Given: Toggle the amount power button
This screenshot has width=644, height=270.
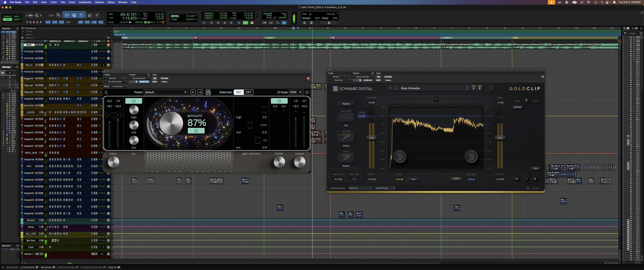Looking at the screenshot, I should click(x=196, y=131).
